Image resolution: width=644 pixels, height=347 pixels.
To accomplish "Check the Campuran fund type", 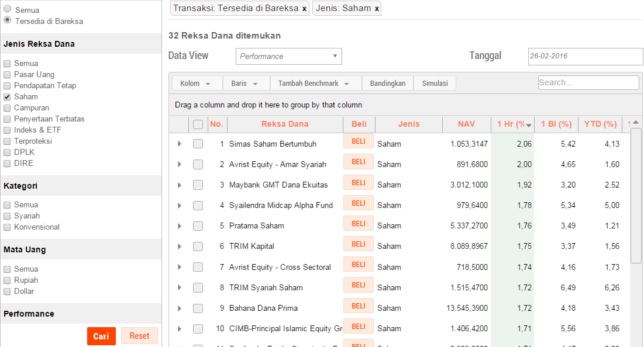I will pos(7,108).
